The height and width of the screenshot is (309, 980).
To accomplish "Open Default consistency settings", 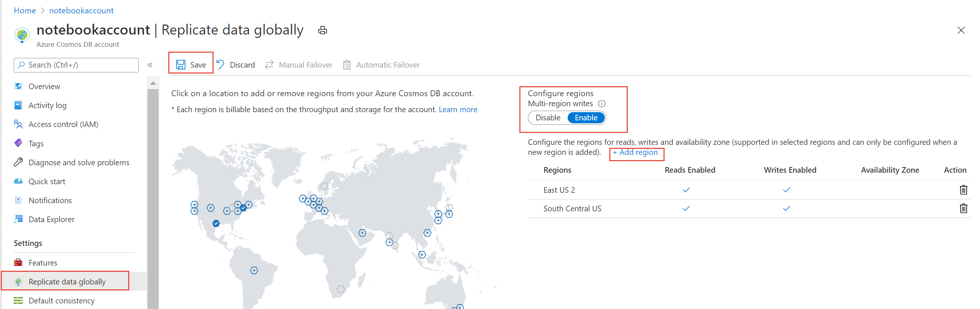I will [x=62, y=301].
